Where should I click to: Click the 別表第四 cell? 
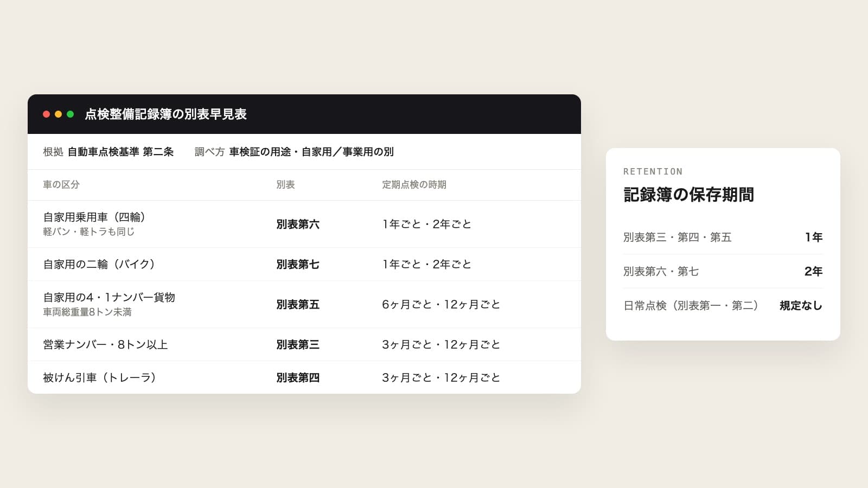pos(298,377)
